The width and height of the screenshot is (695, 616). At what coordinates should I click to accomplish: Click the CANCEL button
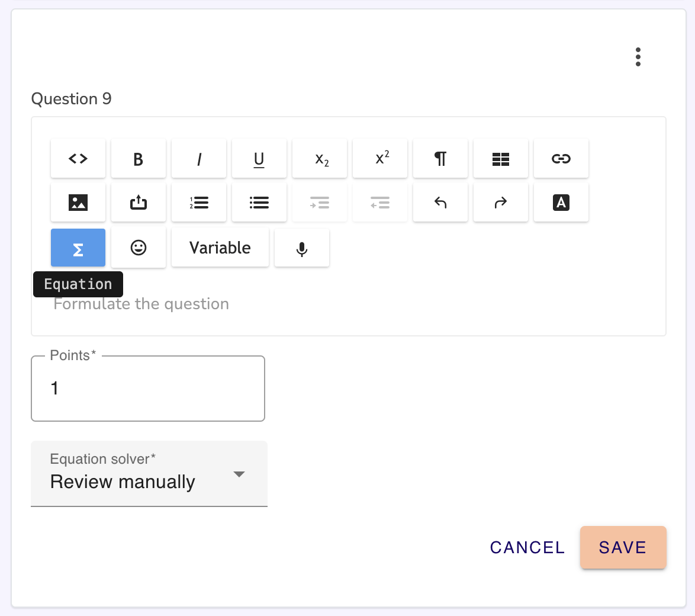[527, 547]
